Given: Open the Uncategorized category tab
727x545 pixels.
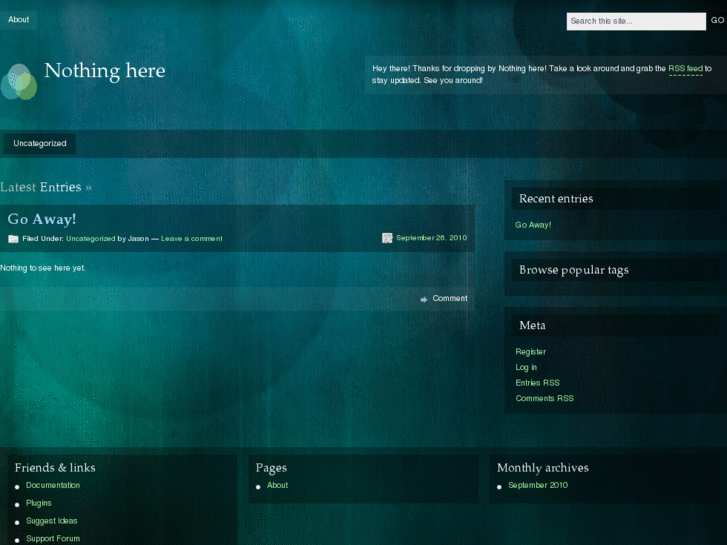Looking at the screenshot, I should (x=40, y=143).
